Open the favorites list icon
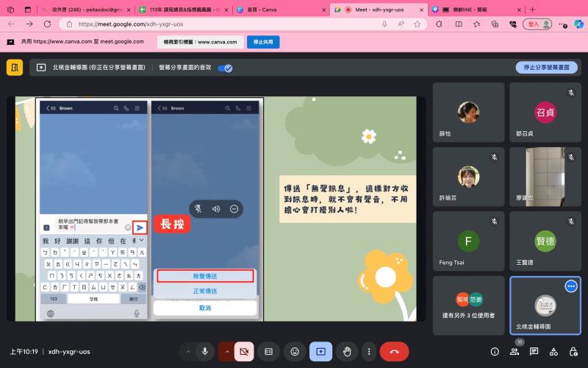This screenshot has height=368, width=588. [476, 24]
